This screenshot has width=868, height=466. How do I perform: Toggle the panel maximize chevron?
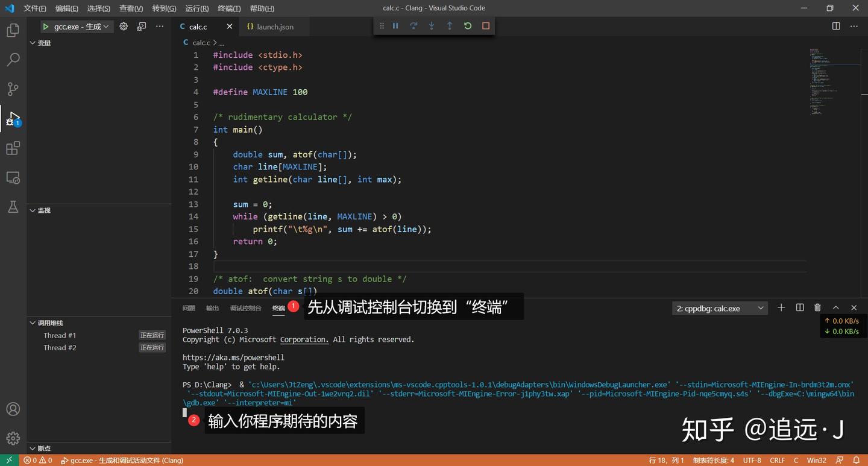point(835,307)
